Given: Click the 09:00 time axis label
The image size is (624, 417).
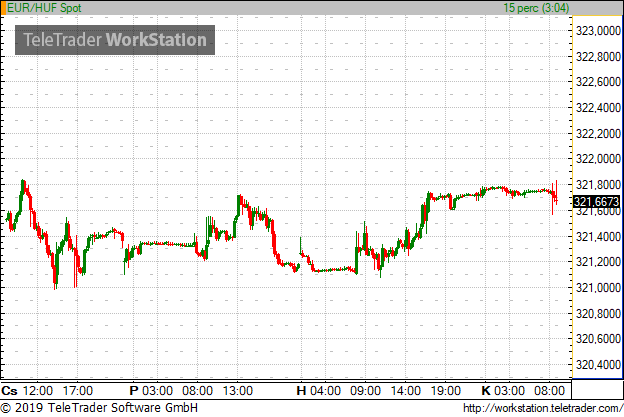Looking at the screenshot, I should [365, 391].
